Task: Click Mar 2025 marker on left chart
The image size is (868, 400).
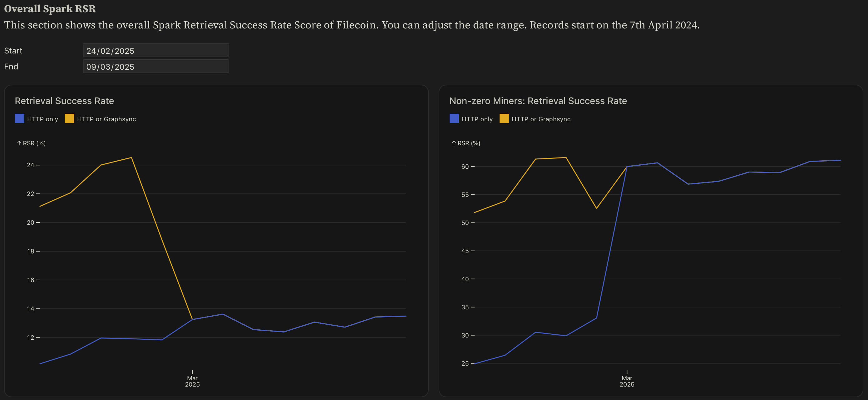Action: [192, 381]
